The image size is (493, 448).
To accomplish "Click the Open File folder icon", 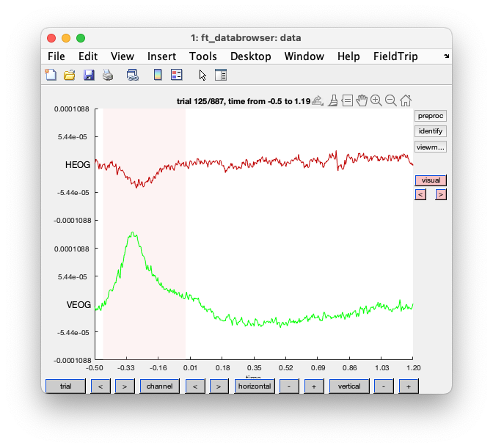I will (70, 75).
